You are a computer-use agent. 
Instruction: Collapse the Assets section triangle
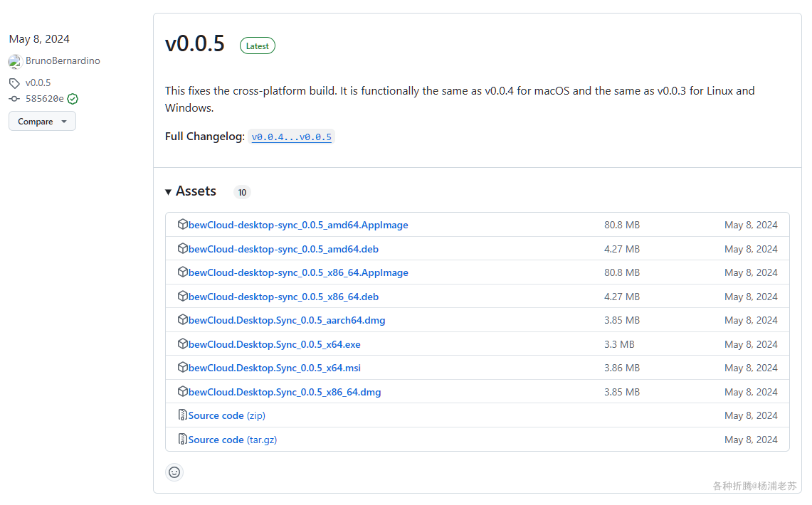tap(168, 192)
